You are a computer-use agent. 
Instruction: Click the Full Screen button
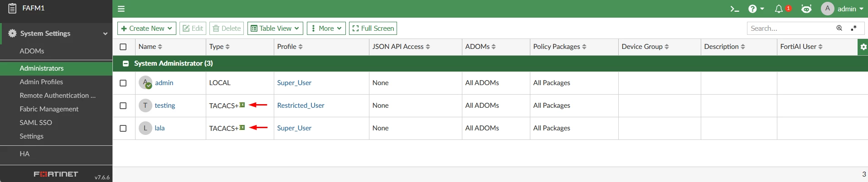(373, 28)
